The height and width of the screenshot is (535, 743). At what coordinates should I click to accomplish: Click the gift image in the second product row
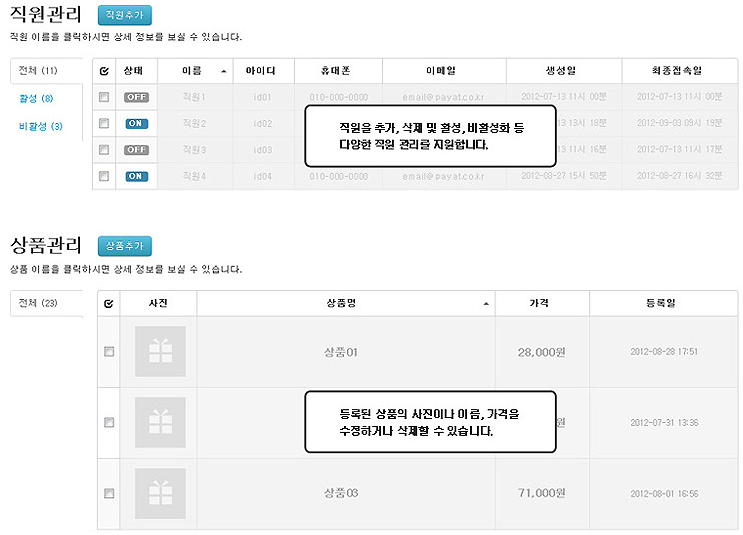tap(160, 422)
